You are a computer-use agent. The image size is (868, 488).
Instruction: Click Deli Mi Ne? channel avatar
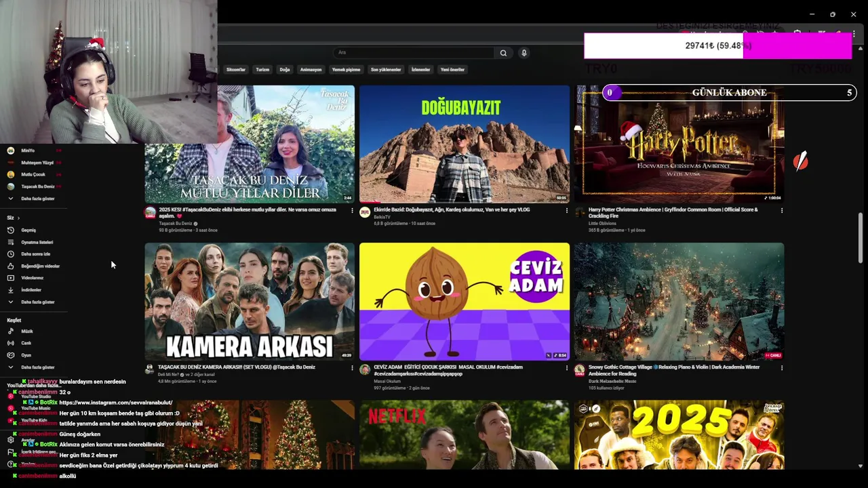[150, 369]
